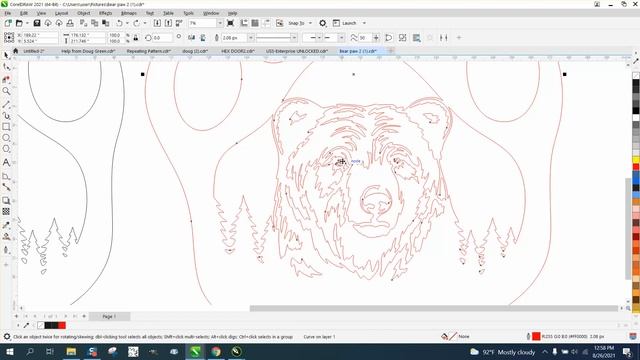Click the X position input field
The width and height of the screenshot is (640, 360).
[40, 35]
